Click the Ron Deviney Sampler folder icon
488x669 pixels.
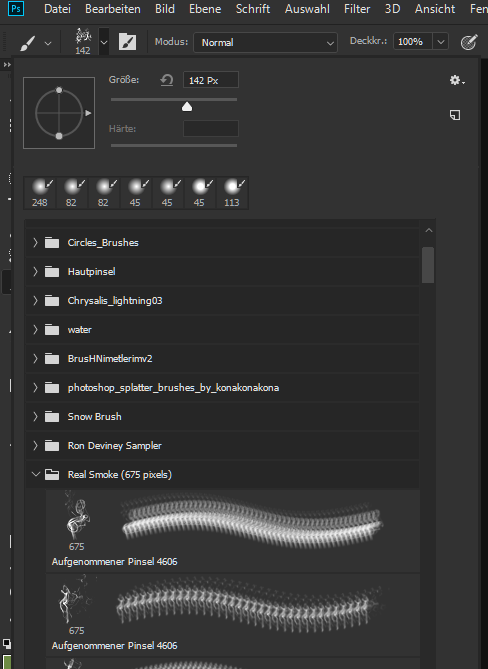[52, 445]
